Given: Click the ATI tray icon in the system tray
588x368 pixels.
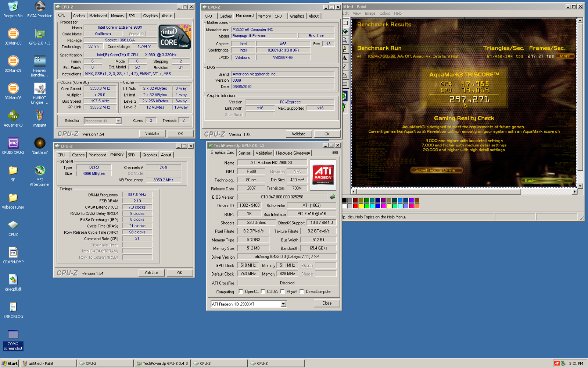Looking at the screenshot, I should point(556,363).
